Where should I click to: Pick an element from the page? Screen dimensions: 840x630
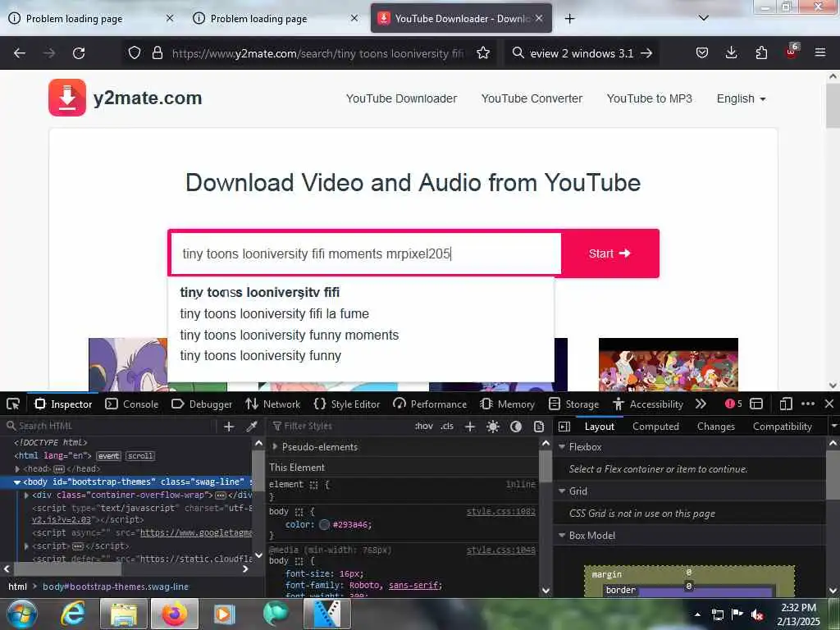click(13, 404)
